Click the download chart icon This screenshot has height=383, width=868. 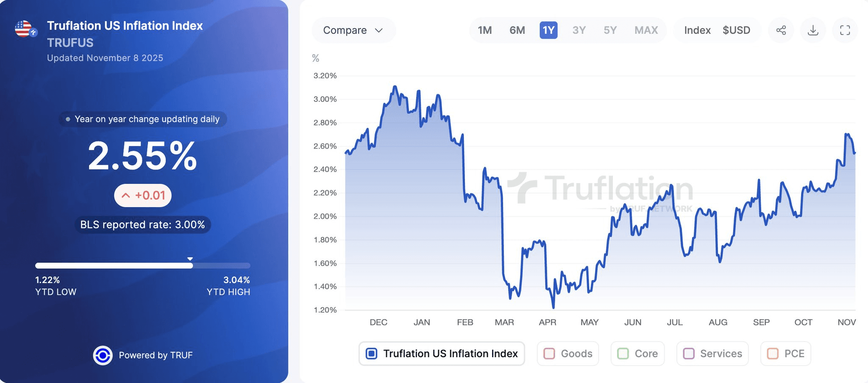813,30
